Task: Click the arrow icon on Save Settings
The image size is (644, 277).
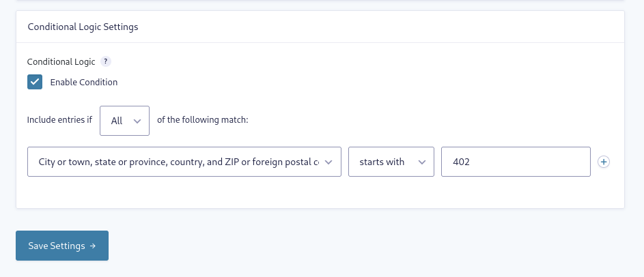Action: pos(93,246)
